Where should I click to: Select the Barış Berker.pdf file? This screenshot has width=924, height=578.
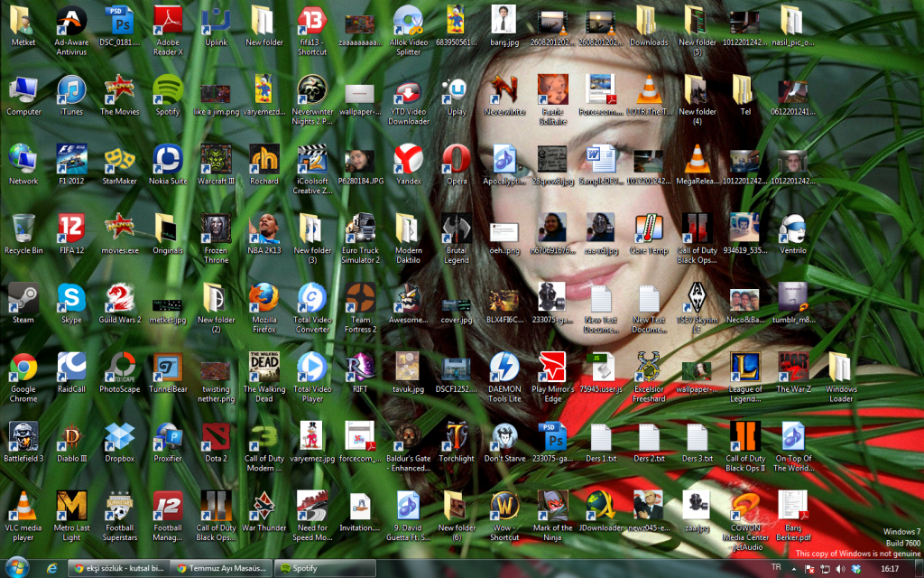793,507
